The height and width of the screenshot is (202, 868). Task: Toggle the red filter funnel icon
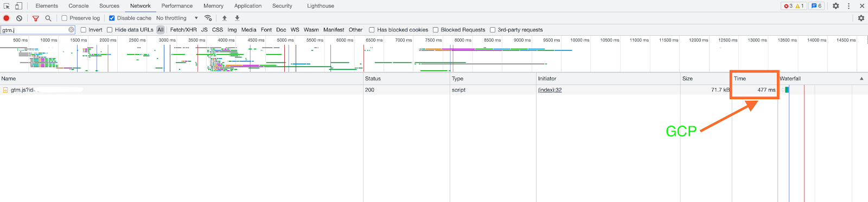click(36, 18)
